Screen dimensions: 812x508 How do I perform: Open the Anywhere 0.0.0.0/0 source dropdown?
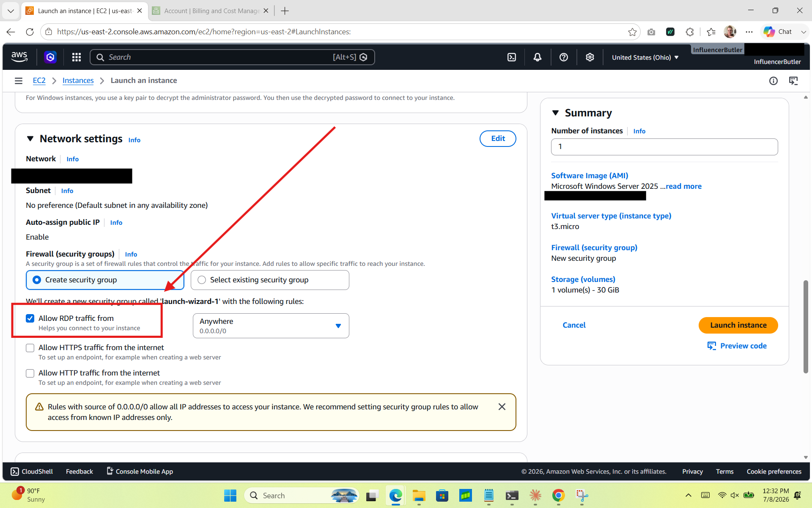(x=271, y=326)
